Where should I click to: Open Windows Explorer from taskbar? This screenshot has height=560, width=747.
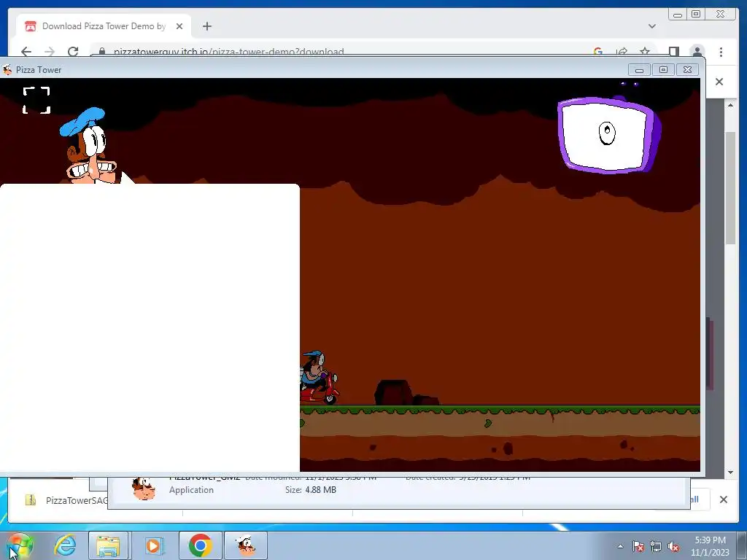(108, 545)
